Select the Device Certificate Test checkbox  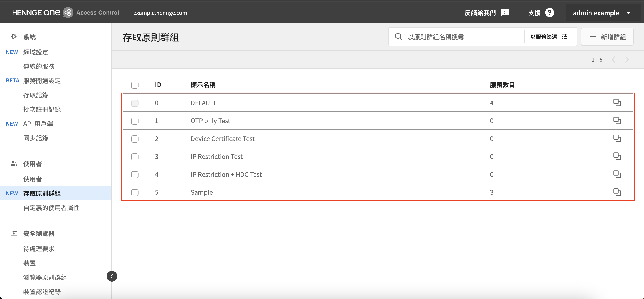pos(135,139)
